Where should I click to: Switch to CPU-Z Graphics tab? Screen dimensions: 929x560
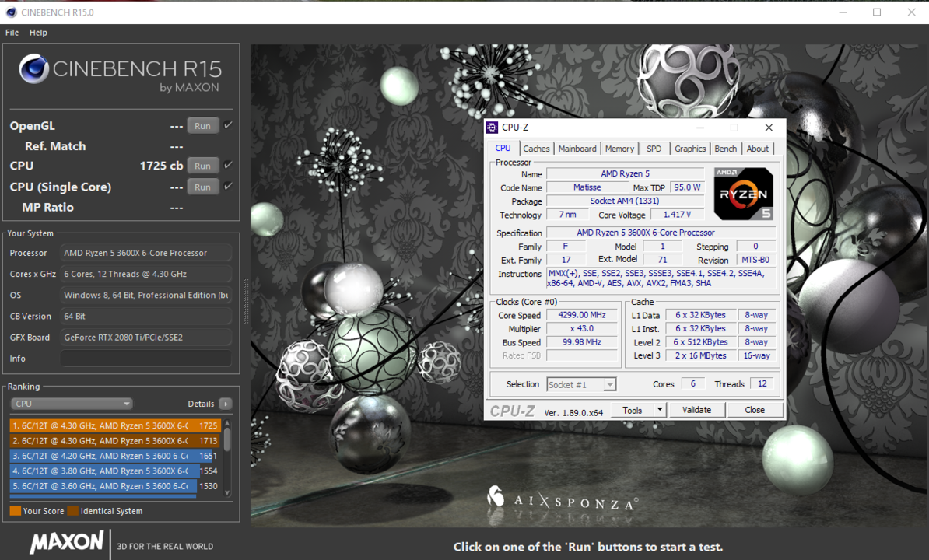click(x=690, y=149)
